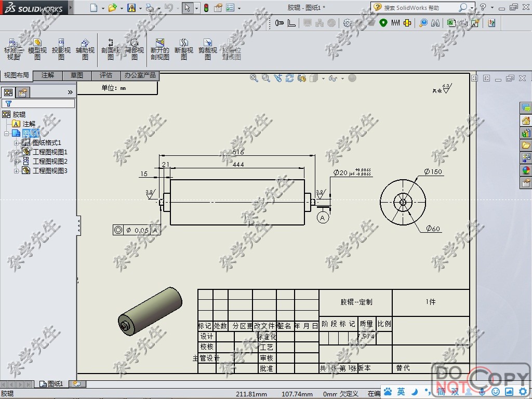Image resolution: width=532 pixels, height=399 pixels.
Task: Click the Crop View (剪裁视图) button
Action: click(208, 49)
